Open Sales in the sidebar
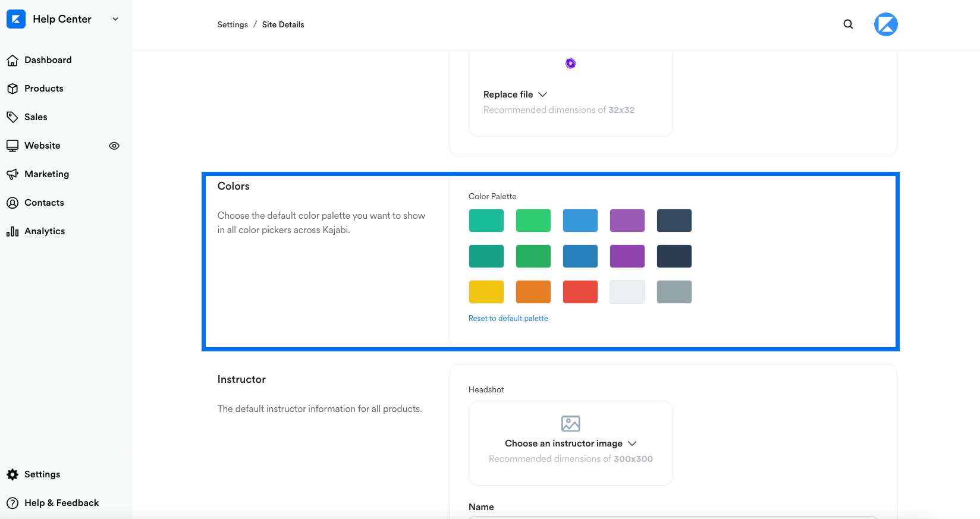 click(x=36, y=117)
